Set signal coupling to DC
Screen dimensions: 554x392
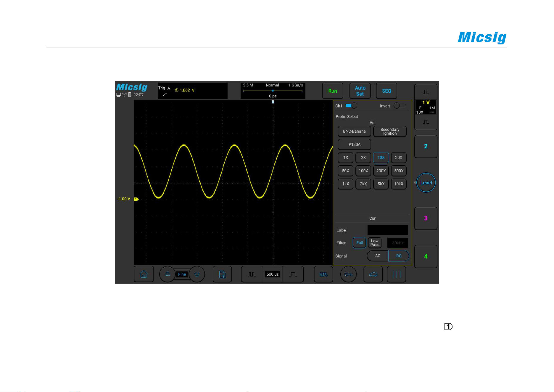tap(399, 256)
